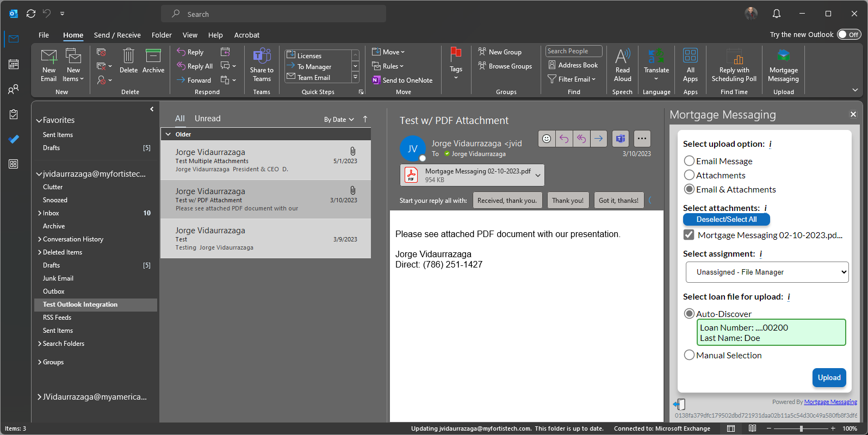The image size is (868, 435).
Task: Reverse sort order with the up arrow
Action: (x=365, y=119)
